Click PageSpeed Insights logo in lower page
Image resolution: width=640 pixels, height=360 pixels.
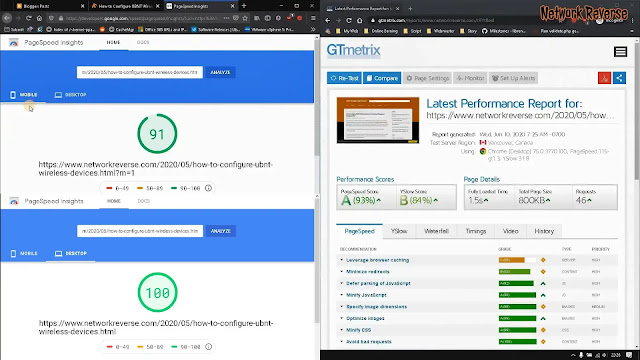click(x=14, y=201)
